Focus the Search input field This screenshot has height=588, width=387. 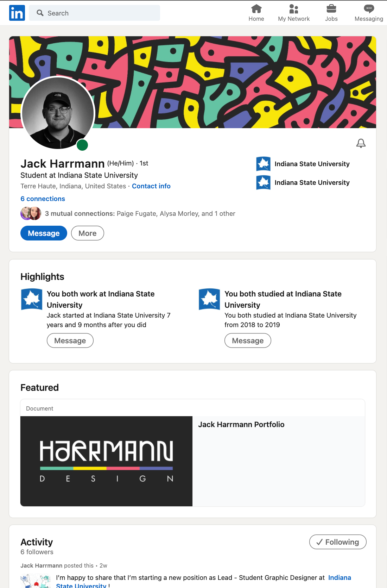pyautogui.click(x=94, y=13)
